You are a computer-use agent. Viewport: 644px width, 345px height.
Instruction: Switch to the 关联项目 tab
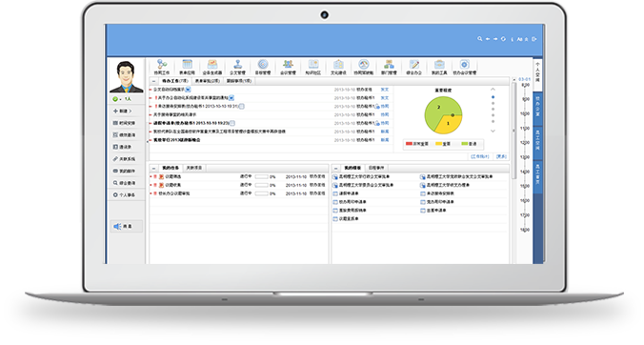pyautogui.click(x=193, y=168)
